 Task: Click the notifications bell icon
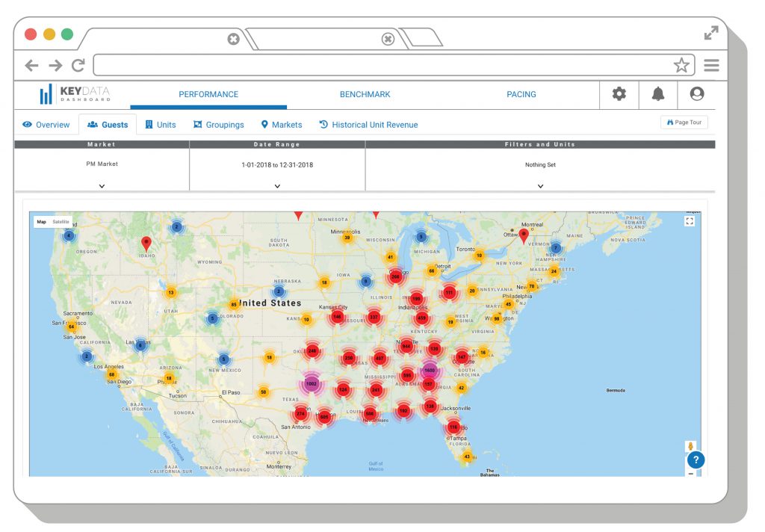click(658, 94)
